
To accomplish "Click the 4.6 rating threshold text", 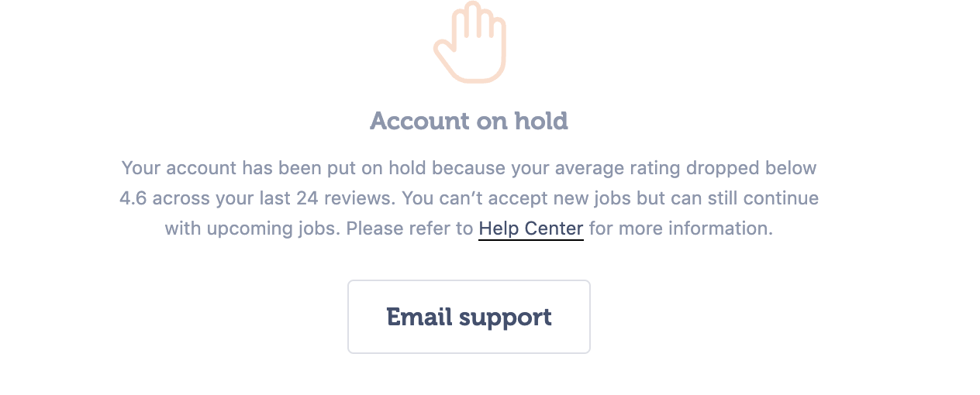I will (x=133, y=198).
